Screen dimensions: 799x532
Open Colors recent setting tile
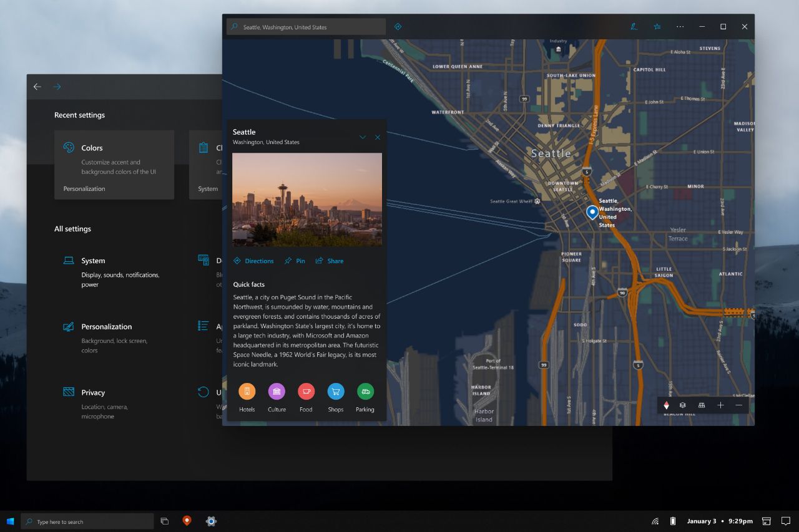coord(114,165)
